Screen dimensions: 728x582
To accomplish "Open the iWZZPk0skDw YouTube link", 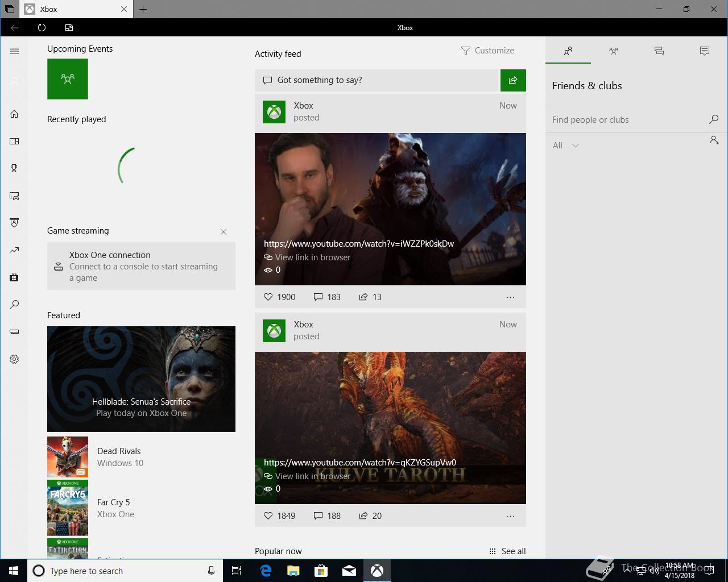I will [x=359, y=243].
